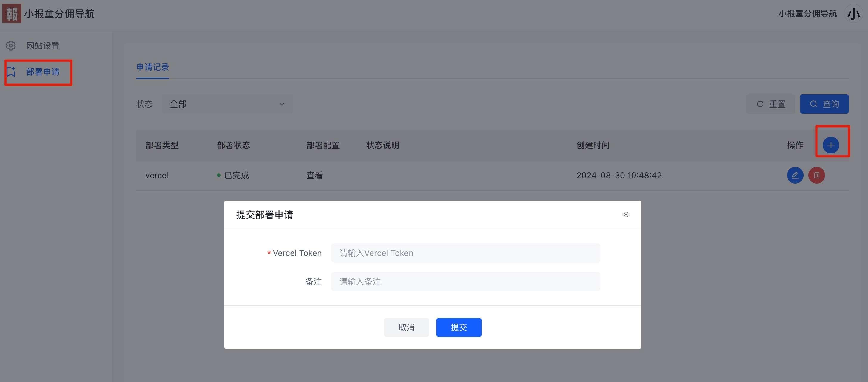Select 部署申请 in sidebar
This screenshot has width=868, height=382.
43,72
